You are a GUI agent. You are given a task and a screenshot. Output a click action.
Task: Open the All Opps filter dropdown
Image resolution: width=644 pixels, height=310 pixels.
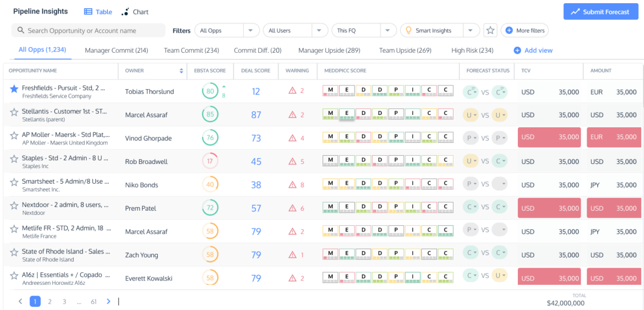pos(251,31)
